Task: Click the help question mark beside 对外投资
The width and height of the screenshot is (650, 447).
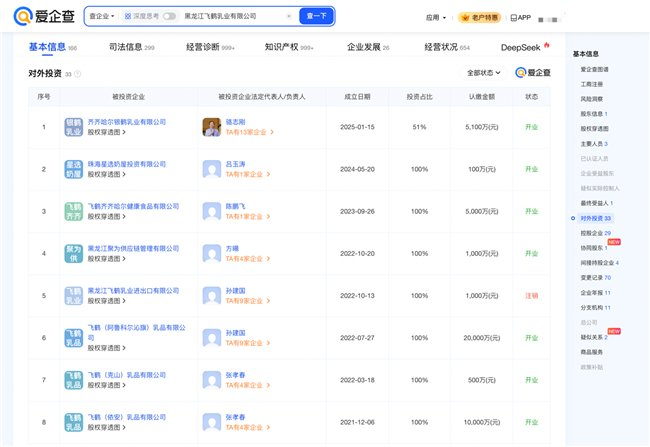Action: point(78,74)
